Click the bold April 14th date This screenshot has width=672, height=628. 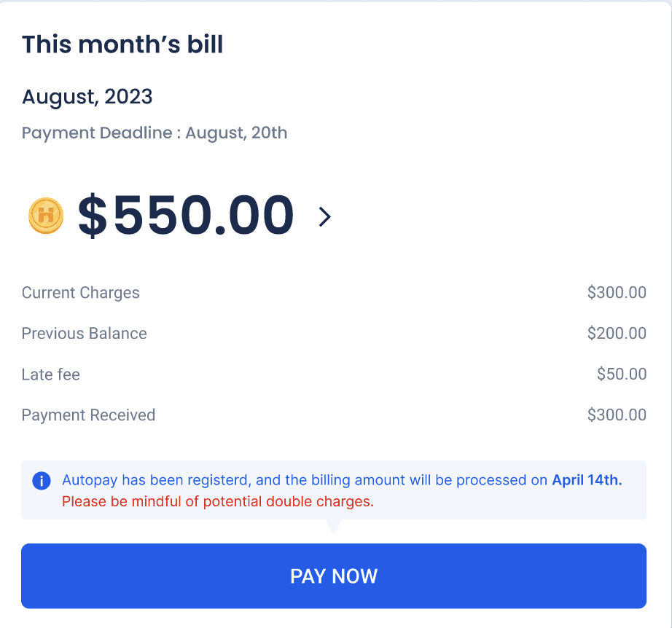coord(587,481)
